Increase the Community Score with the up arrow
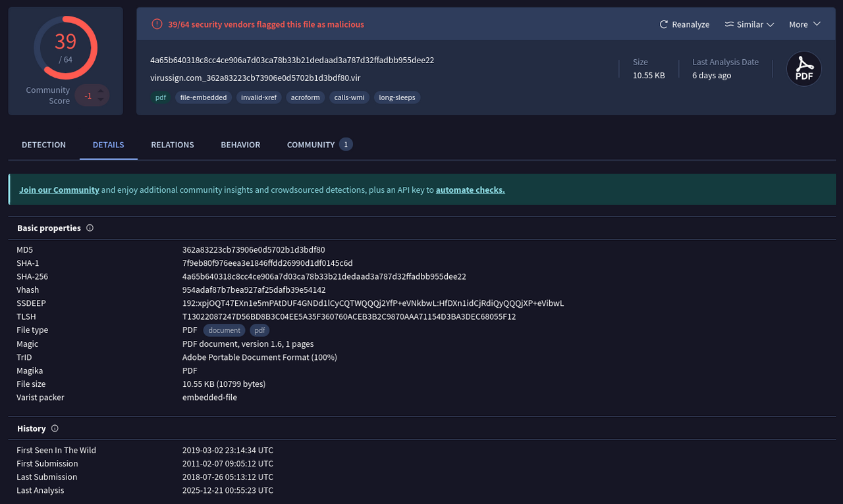The image size is (843, 504). tap(102, 91)
